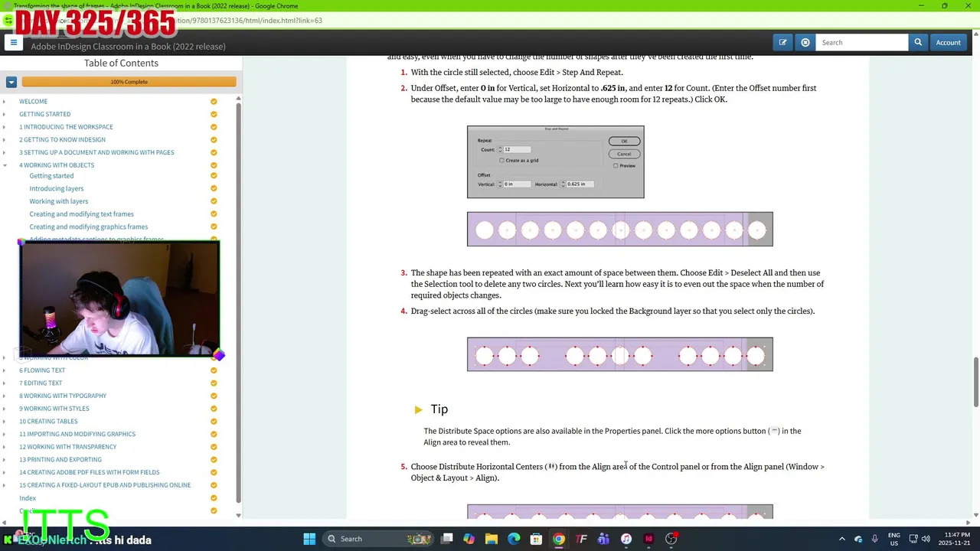This screenshot has height=551, width=980.
Task: Click the header Search input field
Action: [x=862, y=43]
